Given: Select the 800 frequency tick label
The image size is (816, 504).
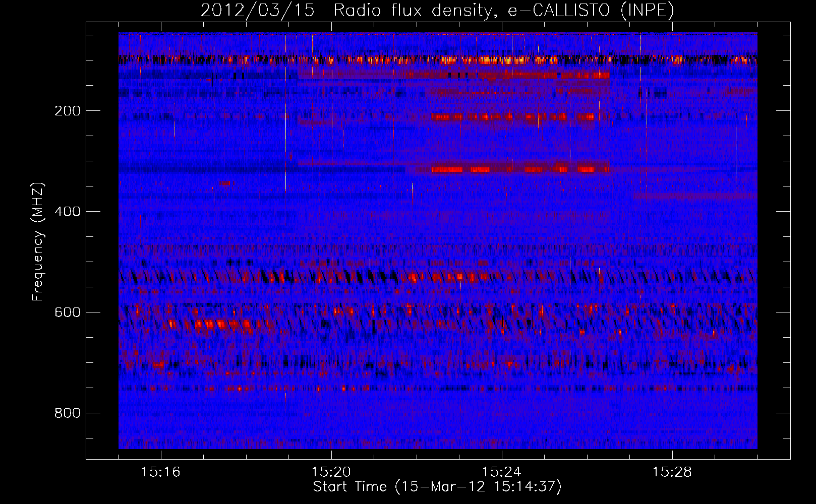Looking at the screenshot, I should pos(68,413).
